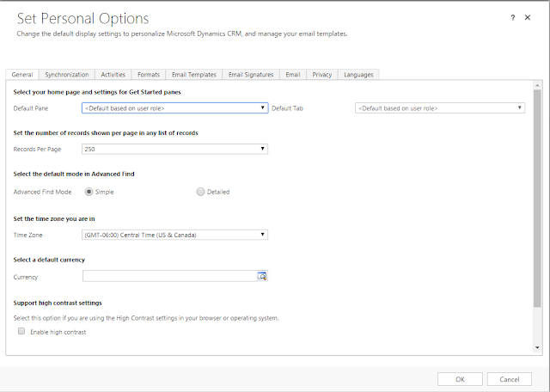Open the Records Per Page dropdown
This screenshot has height=392, width=550.
pos(175,150)
